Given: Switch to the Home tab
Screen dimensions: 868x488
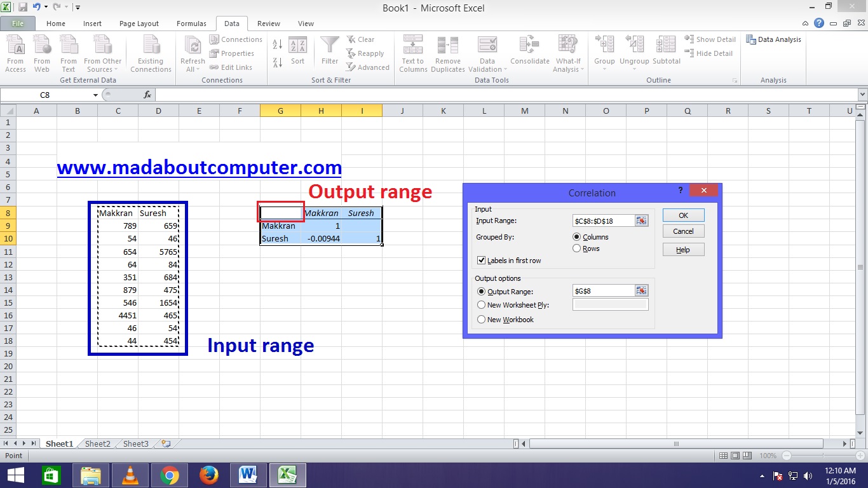Looking at the screenshot, I should click(56, 24).
